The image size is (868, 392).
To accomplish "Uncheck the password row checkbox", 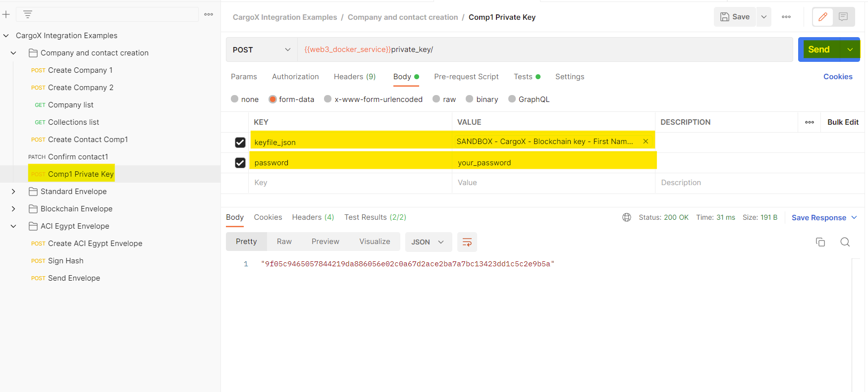I will click(240, 163).
